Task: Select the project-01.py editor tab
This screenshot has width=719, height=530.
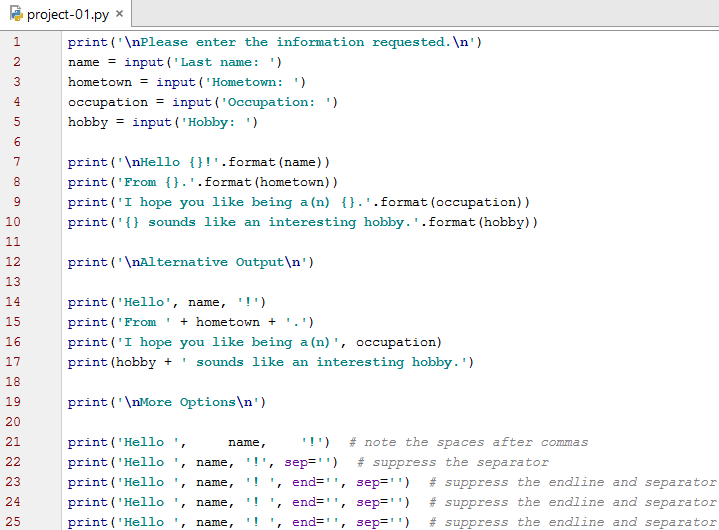Action: click(68, 14)
